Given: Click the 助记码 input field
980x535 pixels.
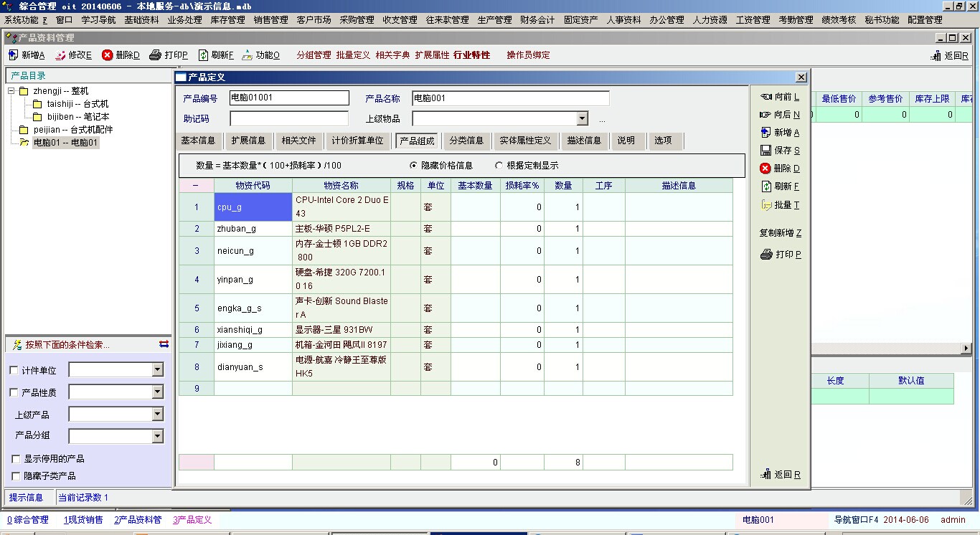Looking at the screenshot, I should point(288,119).
